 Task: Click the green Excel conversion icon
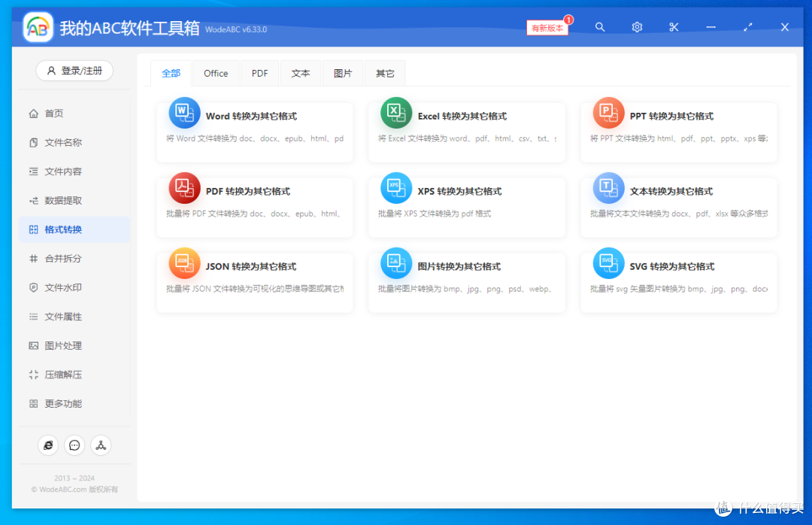[396, 113]
